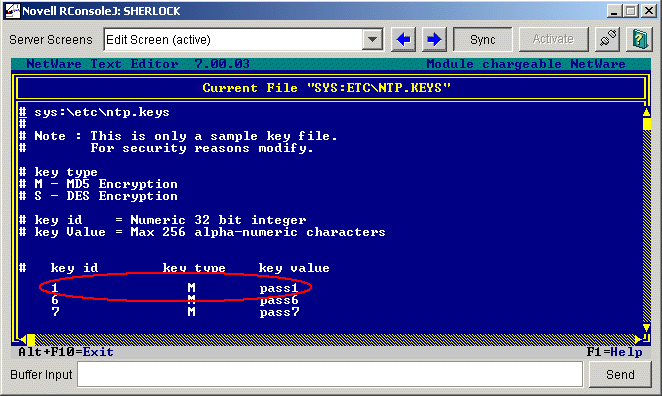Click the pass6 key value

tap(279, 300)
